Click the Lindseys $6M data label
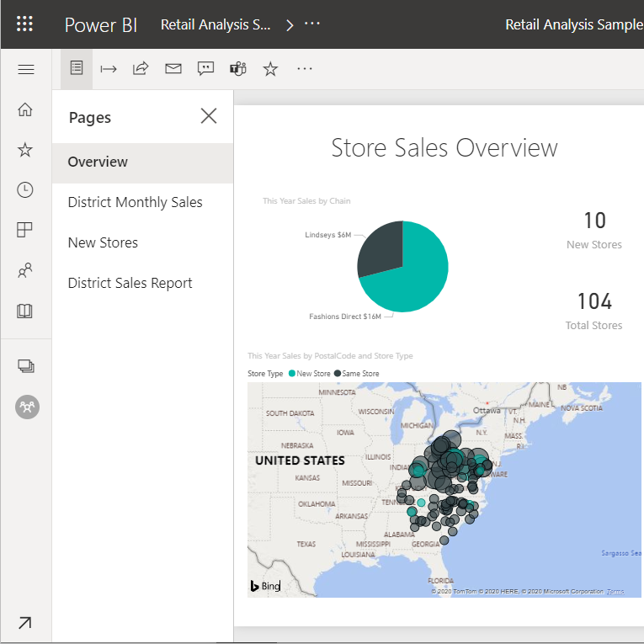Screen dimensions: 644x644 coord(327,235)
